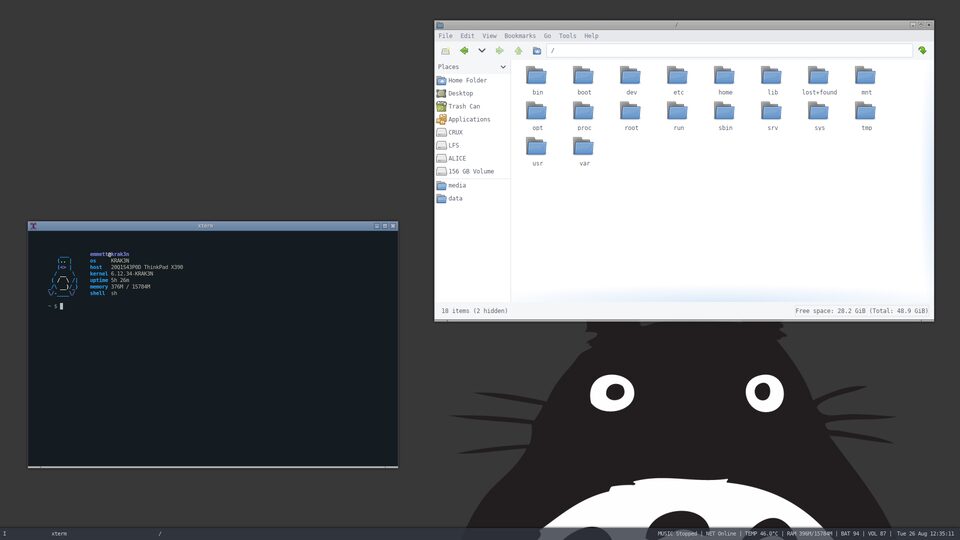Click the 'Tue 26 Aug' clock in panel
960x540 pixels.
pyautogui.click(x=925, y=534)
